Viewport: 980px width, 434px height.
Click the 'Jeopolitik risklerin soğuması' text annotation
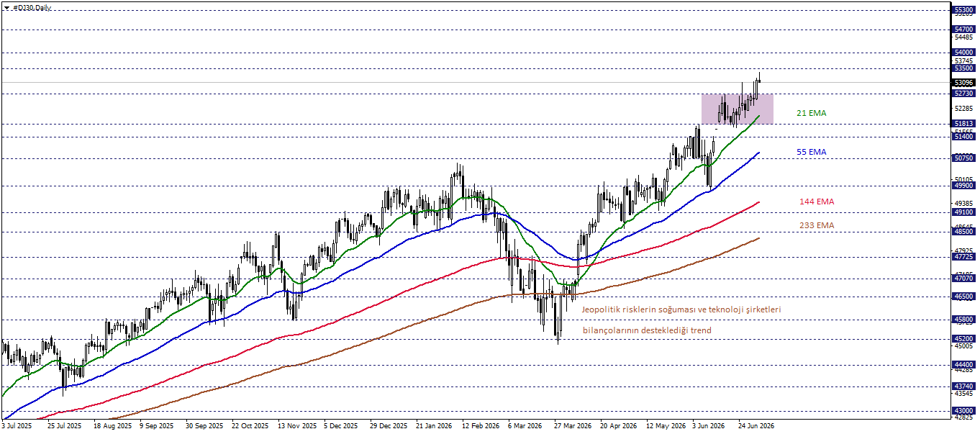click(x=635, y=309)
